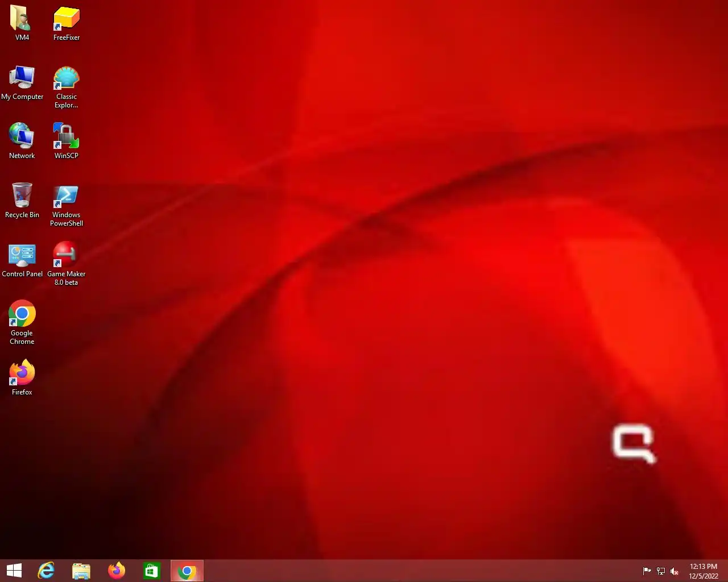
Task: Select the Network desktop icon
Action: (22, 141)
